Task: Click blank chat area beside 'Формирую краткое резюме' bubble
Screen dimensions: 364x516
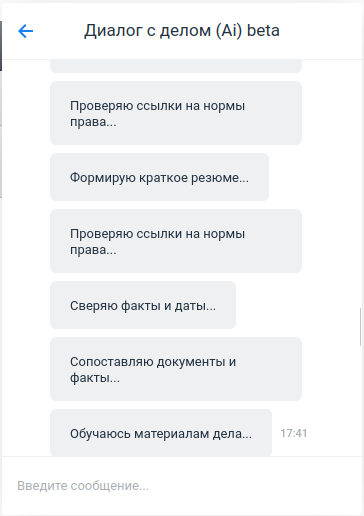Action: [x=313, y=177]
